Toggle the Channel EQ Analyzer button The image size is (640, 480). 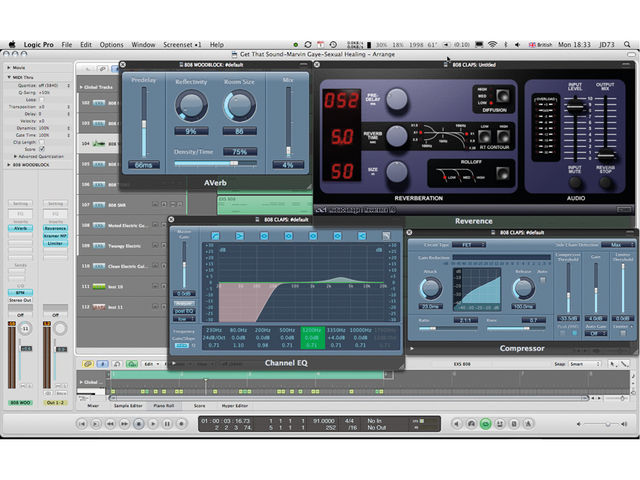click(184, 304)
